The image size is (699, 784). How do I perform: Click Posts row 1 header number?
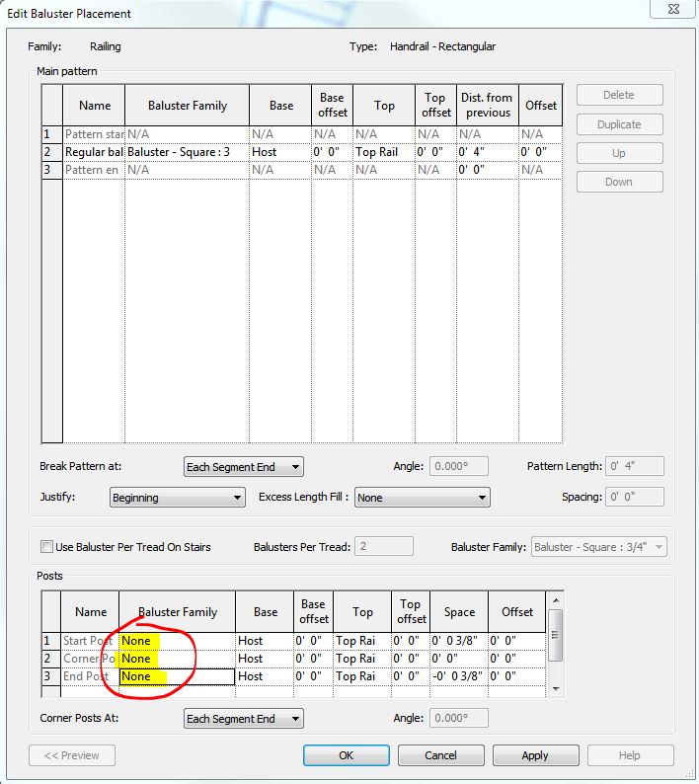click(x=51, y=641)
